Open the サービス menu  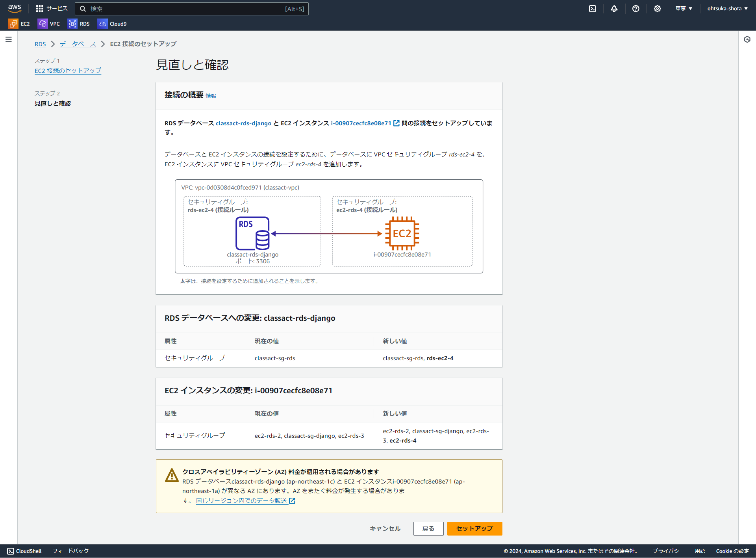coord(56,8)
